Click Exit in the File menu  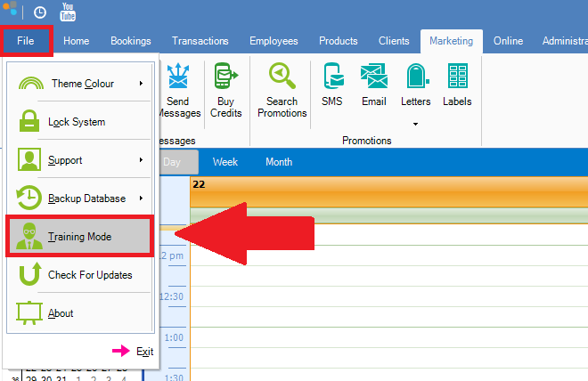pyautogui.click(x=143, y=352)
